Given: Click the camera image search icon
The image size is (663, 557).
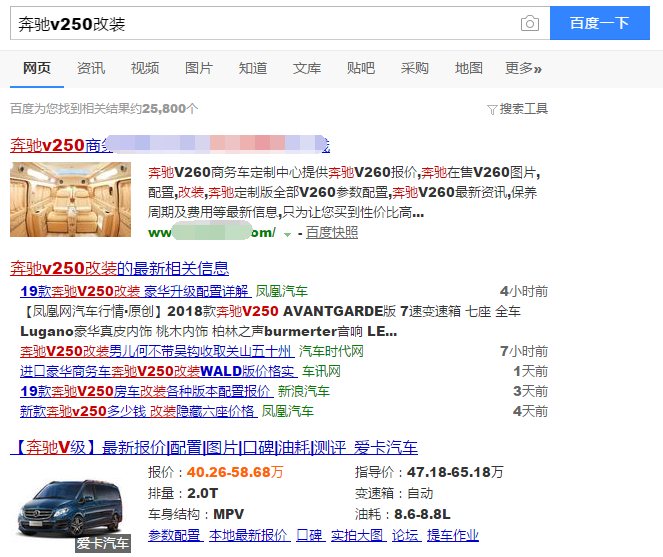Looking at the screenshot, I should [x=529, y=23].
